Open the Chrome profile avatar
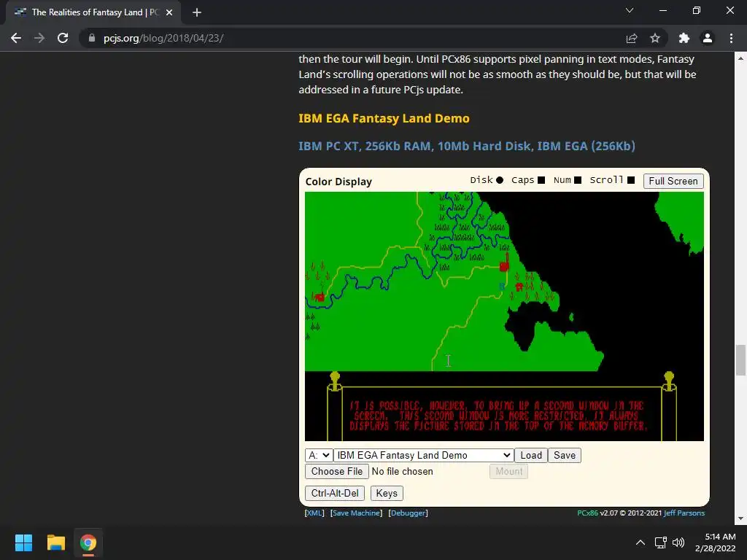 [708, 38]
